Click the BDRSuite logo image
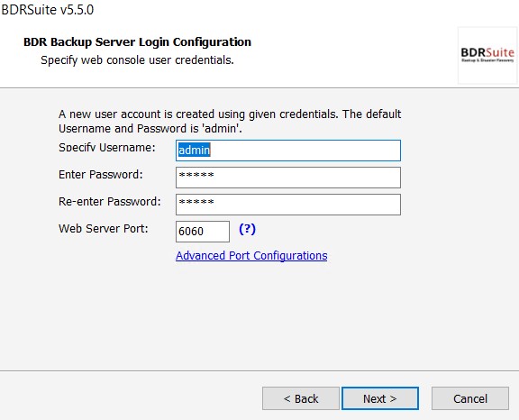Screen dimensions: 519x420 pos(487,55)
